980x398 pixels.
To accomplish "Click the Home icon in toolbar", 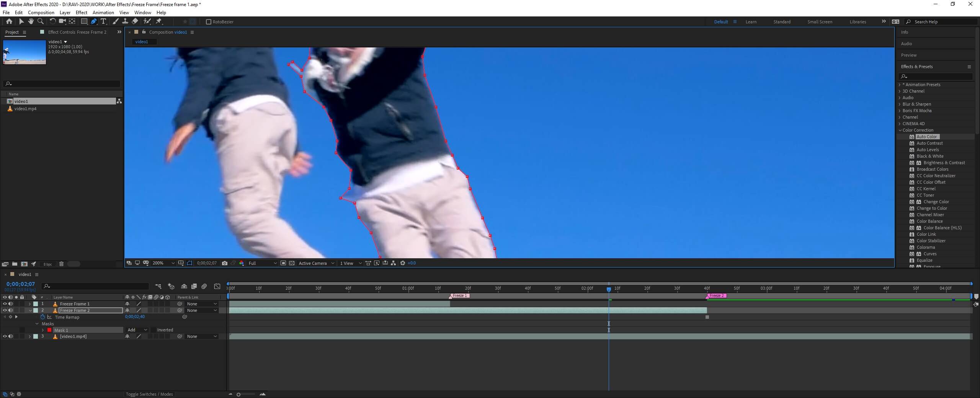I will click(9, 21).
